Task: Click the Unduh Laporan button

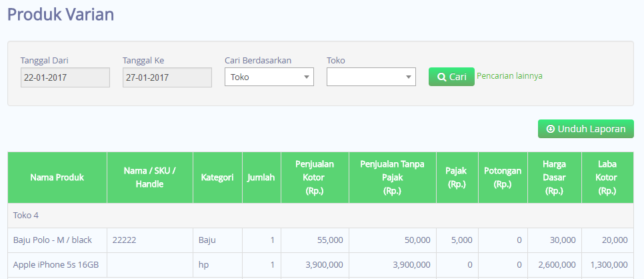Action: (586, 129)
